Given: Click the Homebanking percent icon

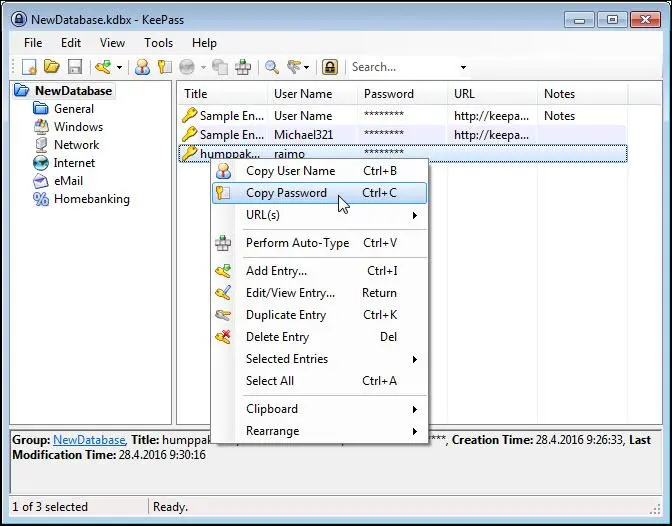Looking at the screenshot, I should pos(41,199).
